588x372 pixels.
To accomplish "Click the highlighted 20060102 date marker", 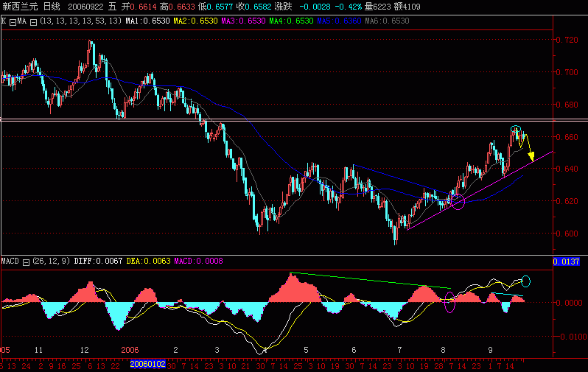I will coord(148,364).
